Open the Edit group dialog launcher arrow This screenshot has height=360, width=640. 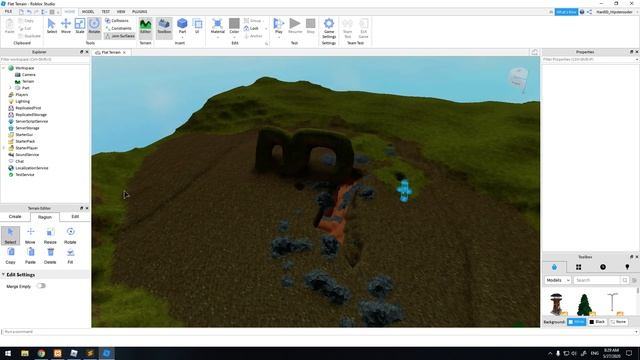pos(267,43)
